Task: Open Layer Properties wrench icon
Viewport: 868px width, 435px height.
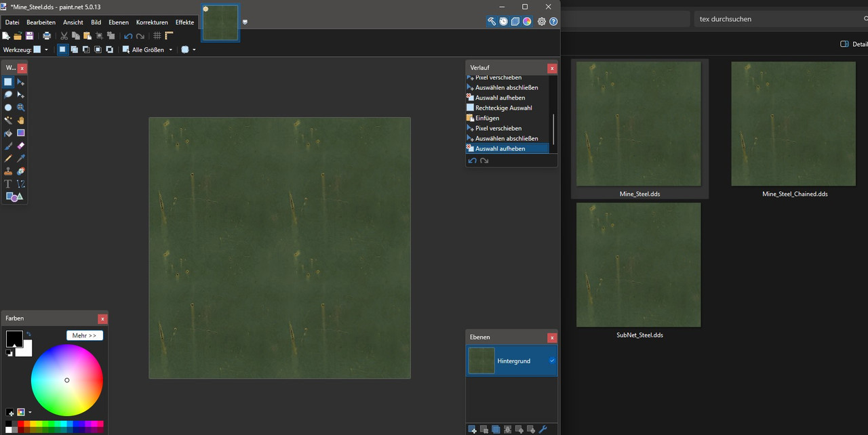Action: pyautogui.click(x=542, y=429)
